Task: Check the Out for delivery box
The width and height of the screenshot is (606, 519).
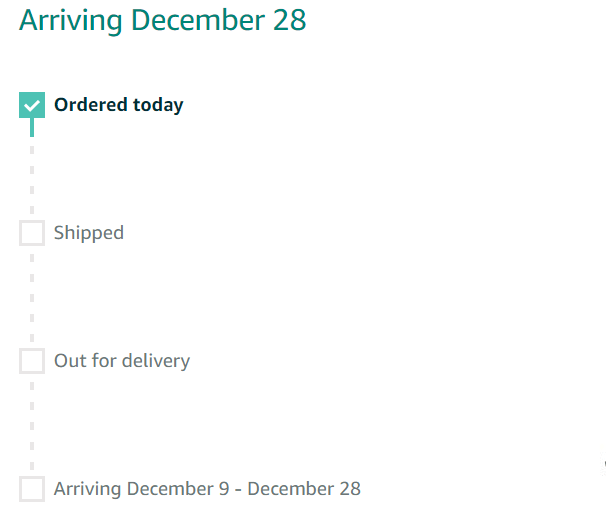Action: (32, 361)
